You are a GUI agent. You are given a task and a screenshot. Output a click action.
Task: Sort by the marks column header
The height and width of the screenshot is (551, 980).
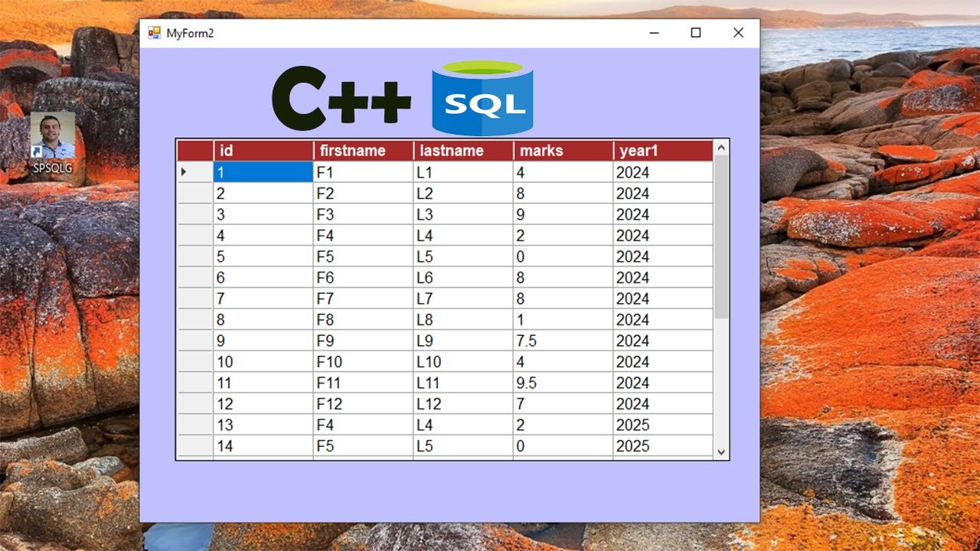point(563,151)
